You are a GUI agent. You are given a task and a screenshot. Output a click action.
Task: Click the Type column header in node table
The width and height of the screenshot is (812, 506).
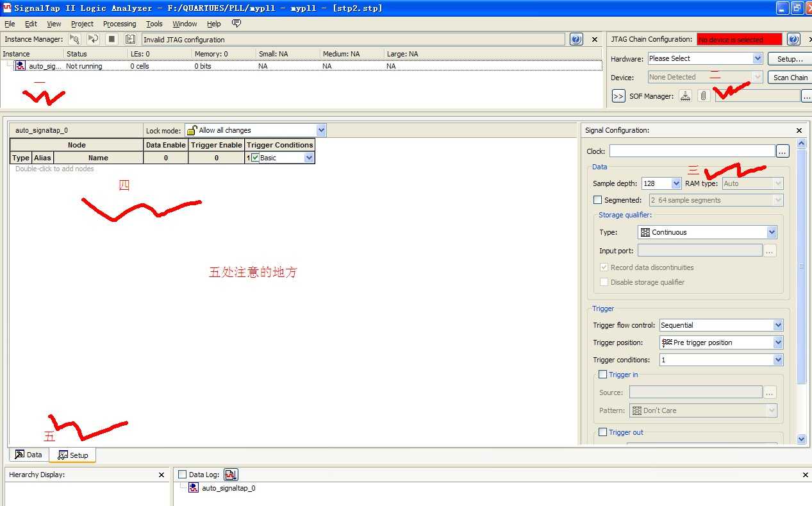[21, 158]
